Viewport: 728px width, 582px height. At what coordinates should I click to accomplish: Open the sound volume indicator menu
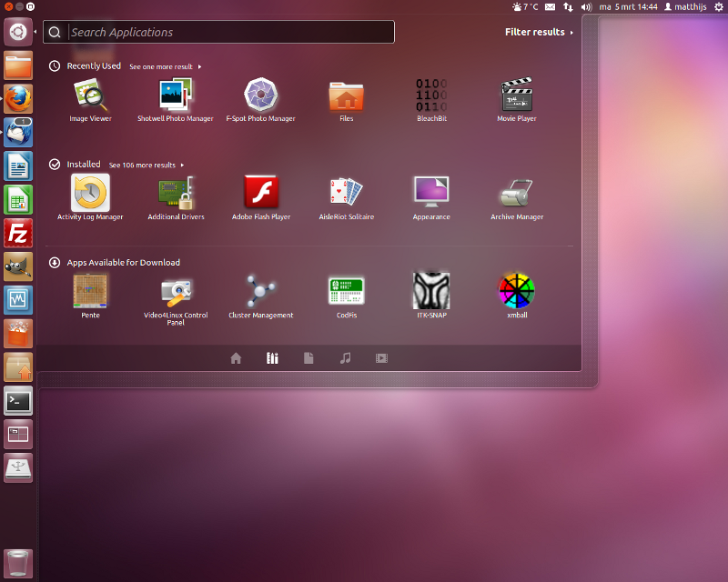587,6
